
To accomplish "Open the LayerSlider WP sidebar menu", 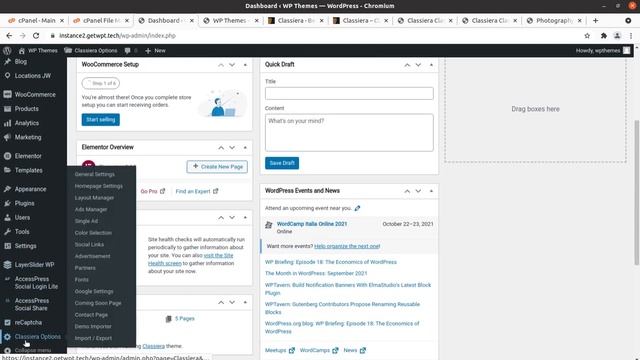I will tap(33, 264).
